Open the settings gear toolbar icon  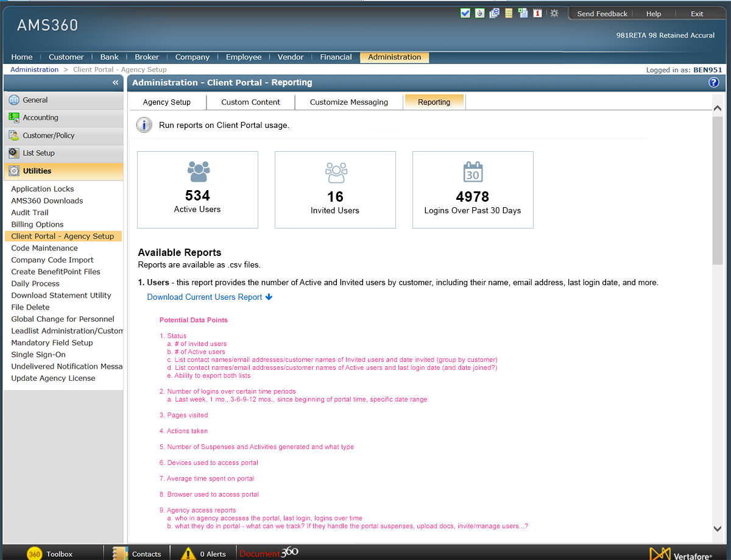[554, 13]
